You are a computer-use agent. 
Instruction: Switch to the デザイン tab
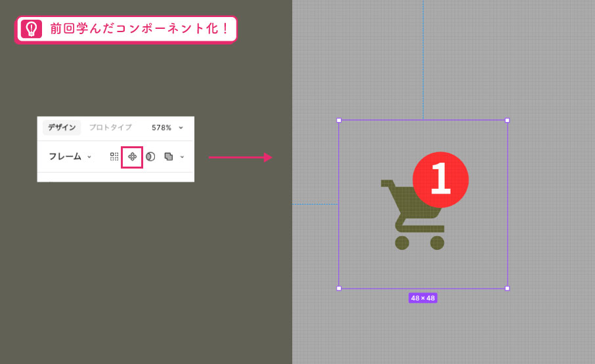(62, 128)
